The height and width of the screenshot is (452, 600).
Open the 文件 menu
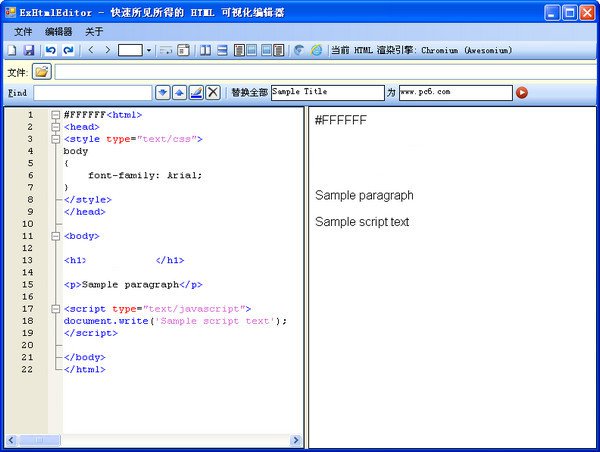coord(23,31)
